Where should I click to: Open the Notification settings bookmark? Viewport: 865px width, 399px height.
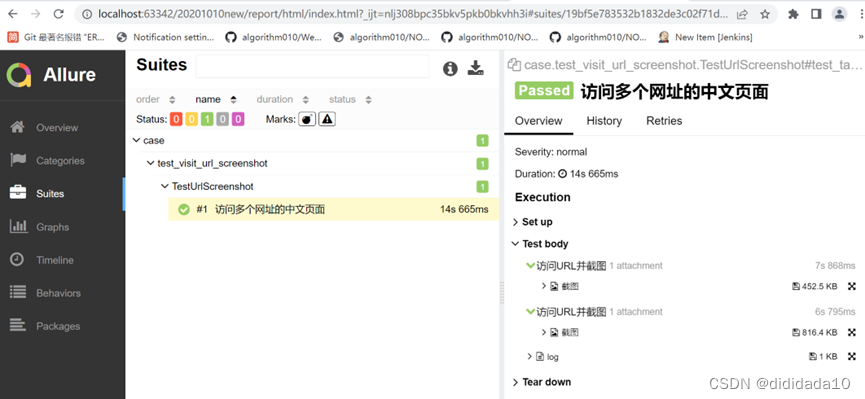[x=165, y=37]
